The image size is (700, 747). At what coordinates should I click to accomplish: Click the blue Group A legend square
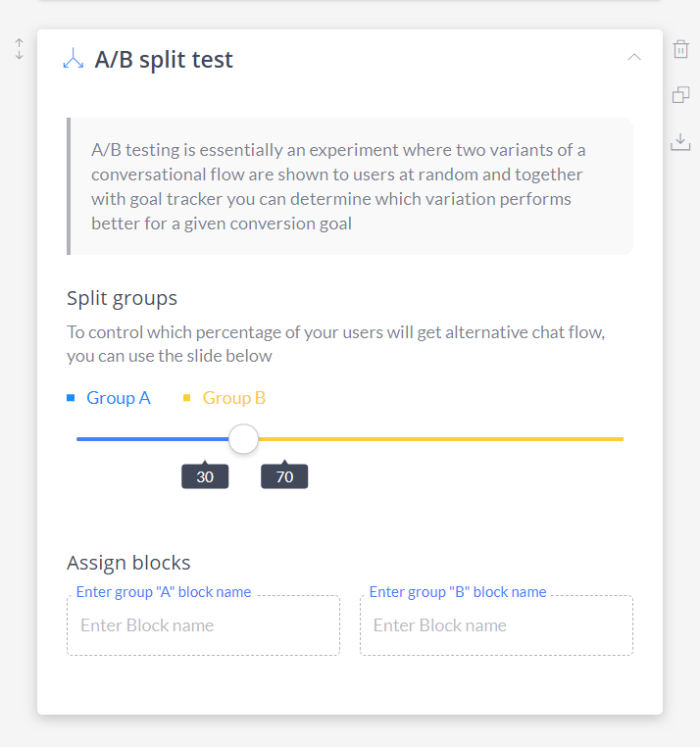71,398
